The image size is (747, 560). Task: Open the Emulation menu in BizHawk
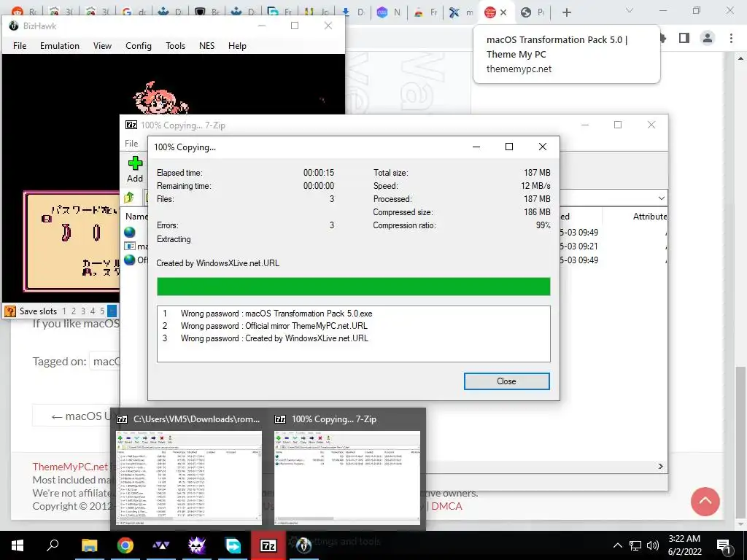pyautogui.click(x=60, y=46)
